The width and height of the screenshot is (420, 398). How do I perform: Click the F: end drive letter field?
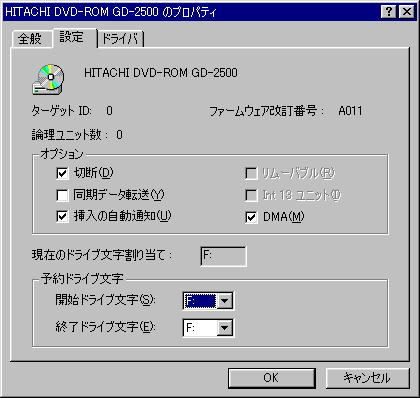200,328
